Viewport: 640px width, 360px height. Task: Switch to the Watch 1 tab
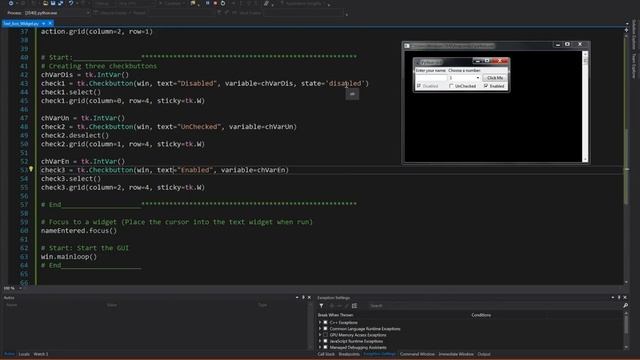(41, 354)
